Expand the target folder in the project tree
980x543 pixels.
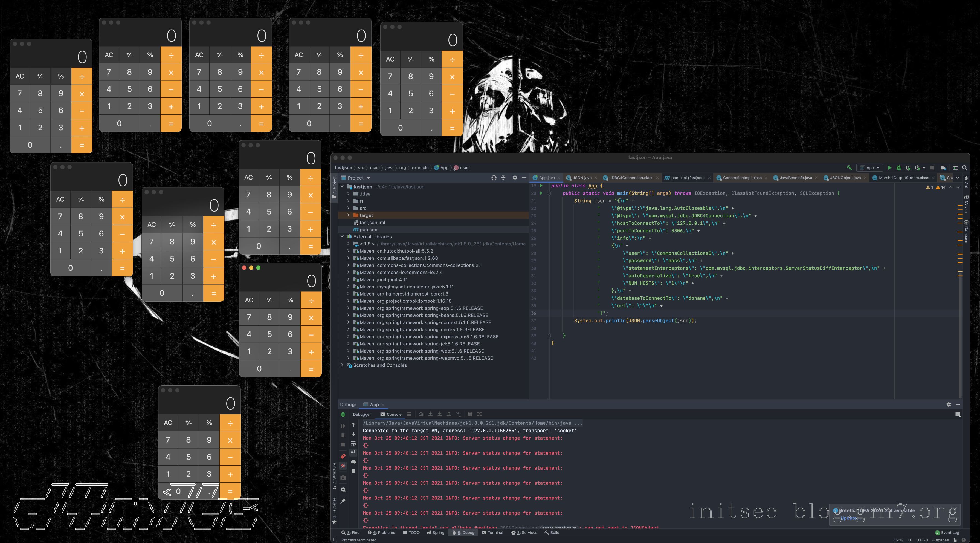[x=348, y=215]
